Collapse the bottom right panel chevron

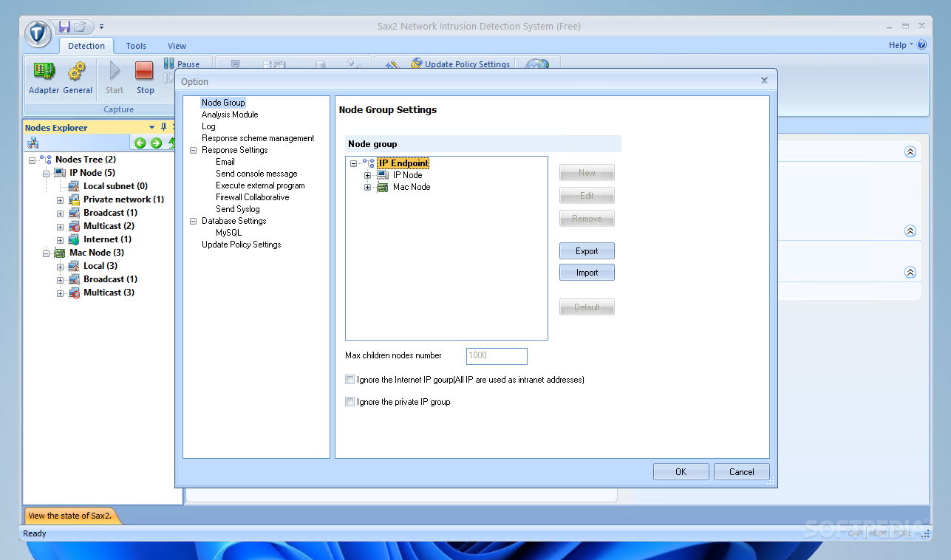click(x=910, y=272)
